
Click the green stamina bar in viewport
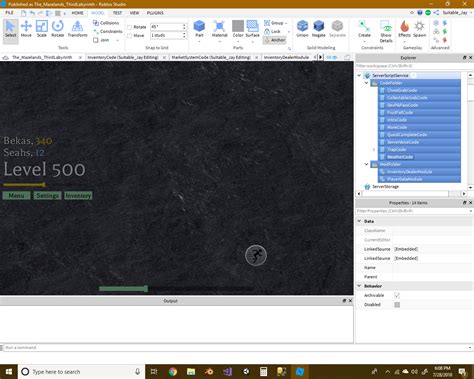[x=123, y=289]
